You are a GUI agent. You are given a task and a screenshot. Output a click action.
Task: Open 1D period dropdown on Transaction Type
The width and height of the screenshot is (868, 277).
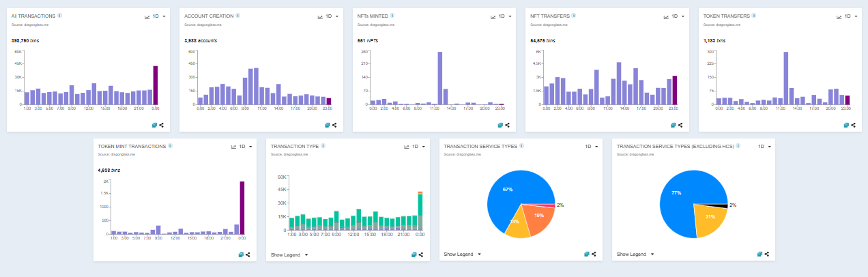[x=419, y=146]
